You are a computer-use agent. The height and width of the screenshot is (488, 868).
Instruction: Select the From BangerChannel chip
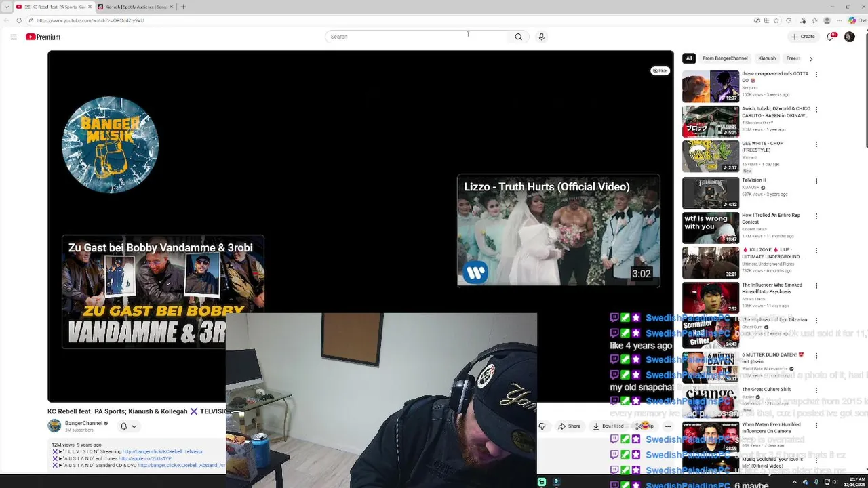pyautogui.click(x=725, y=58)
